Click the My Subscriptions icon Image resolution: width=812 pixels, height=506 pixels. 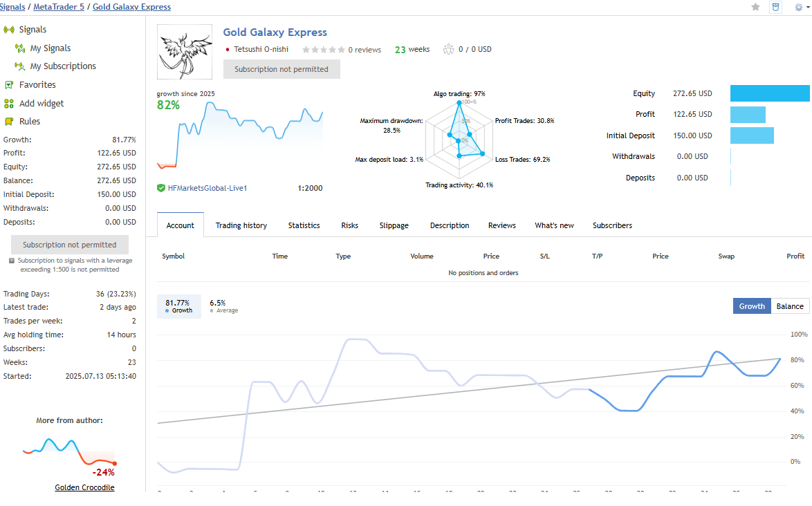[20, 66]
